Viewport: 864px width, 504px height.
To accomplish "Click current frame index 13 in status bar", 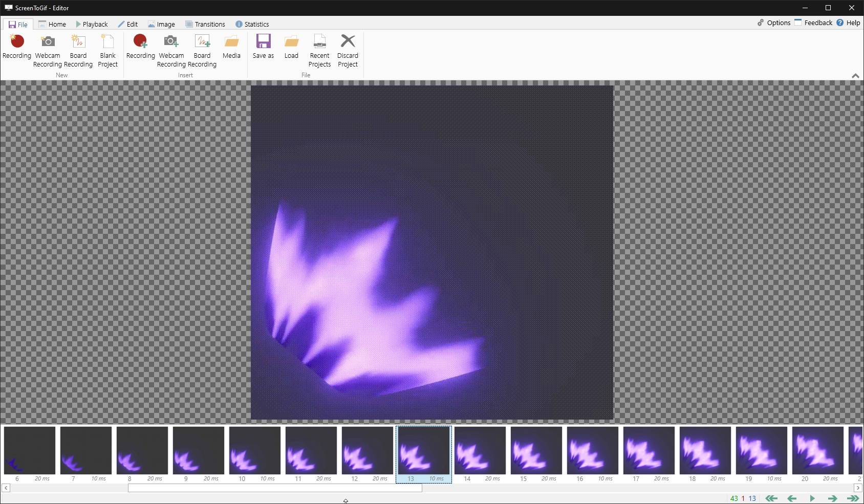I will (752, 498).
